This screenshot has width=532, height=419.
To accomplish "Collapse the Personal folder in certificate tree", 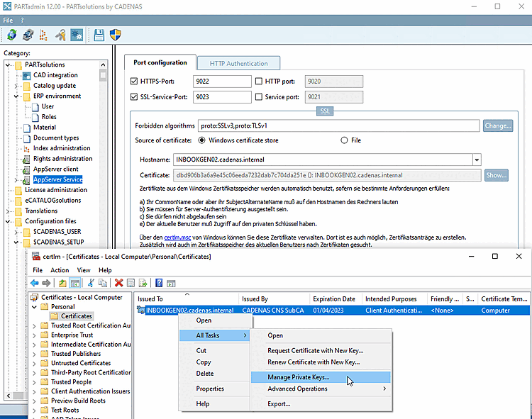I will click(x=35, y=306).
